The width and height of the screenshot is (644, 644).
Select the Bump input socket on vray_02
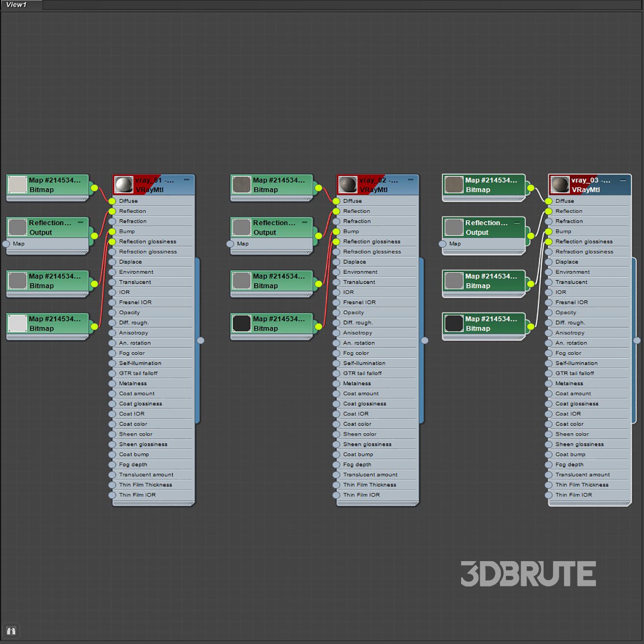tap(337, 231)
